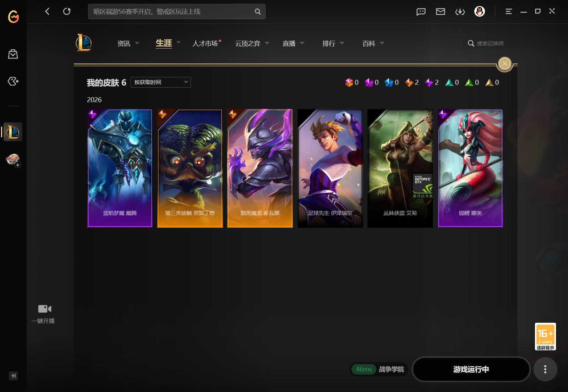The height and width of the screenshot is (392, 568).
Task: Select the 第三类接触 黑默丁格 skin card
Action: [190, 168]
